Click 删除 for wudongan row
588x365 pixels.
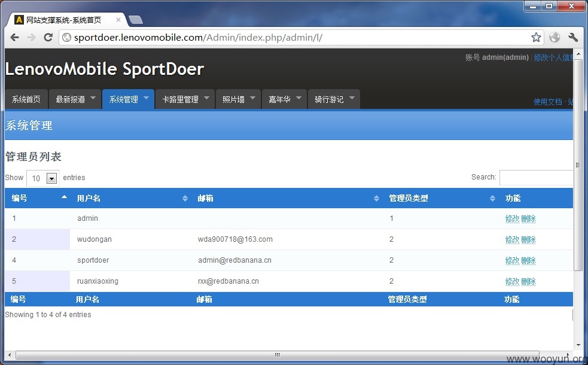528,240
